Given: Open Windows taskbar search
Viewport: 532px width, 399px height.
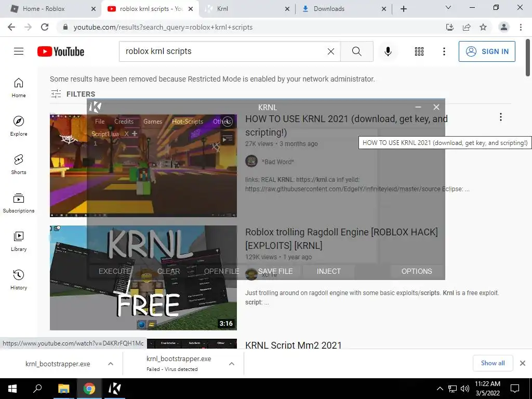Looking at the screenshot, I should point(37,389).
